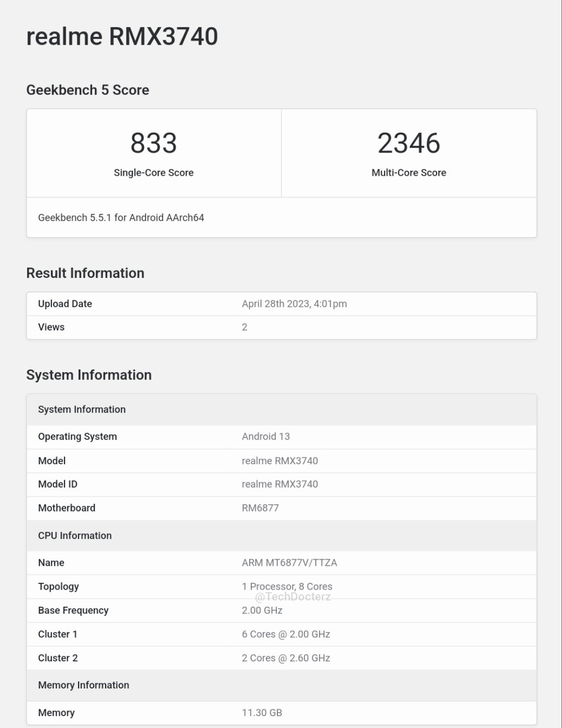Click the realme RMX3740 page title
This screenshot has height=728, width=562.
(x=122, y=36)
